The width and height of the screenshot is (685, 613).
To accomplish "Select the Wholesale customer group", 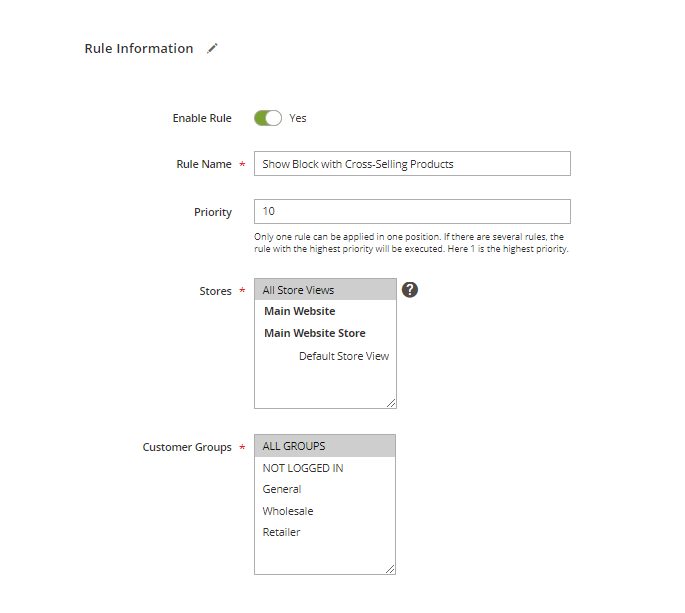I will 288,511.
